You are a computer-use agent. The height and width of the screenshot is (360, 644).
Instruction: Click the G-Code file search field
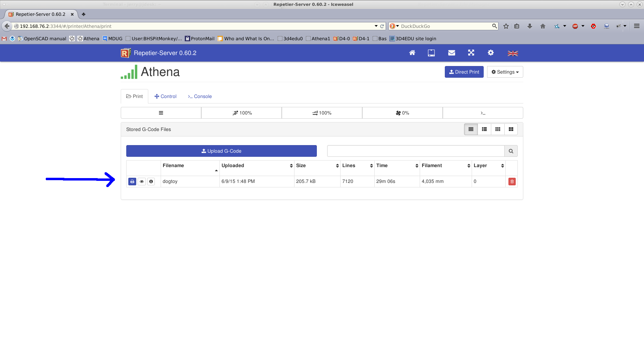(x=416, y=151)
